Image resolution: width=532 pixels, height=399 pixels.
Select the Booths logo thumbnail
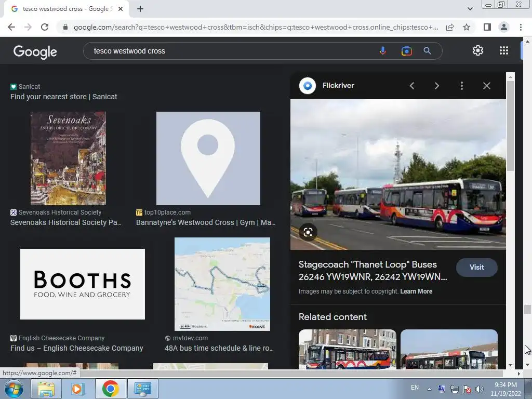pos(83,284)
